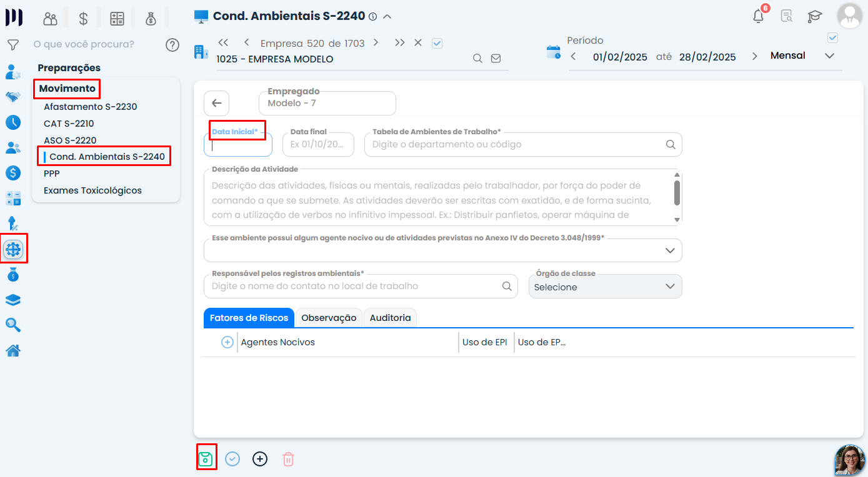
Task: Go to first company with double left arrows
Action: (x=223, y=42)
